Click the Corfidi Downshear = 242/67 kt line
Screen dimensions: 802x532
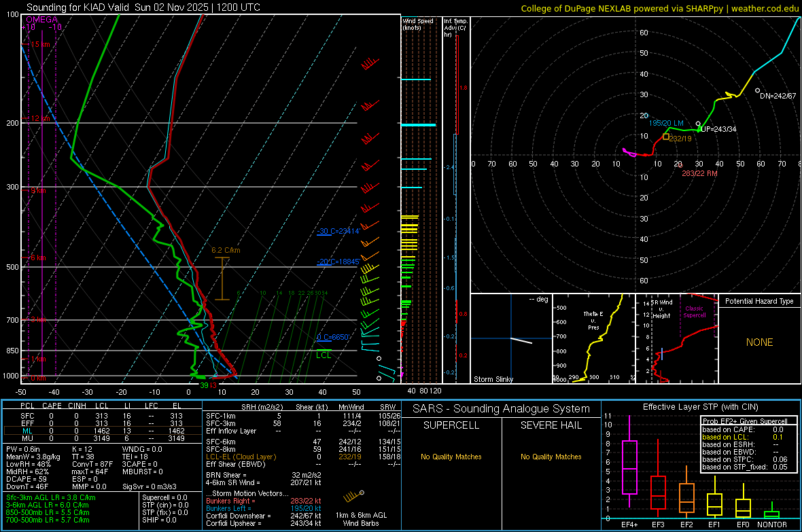(x=264, y=516)
